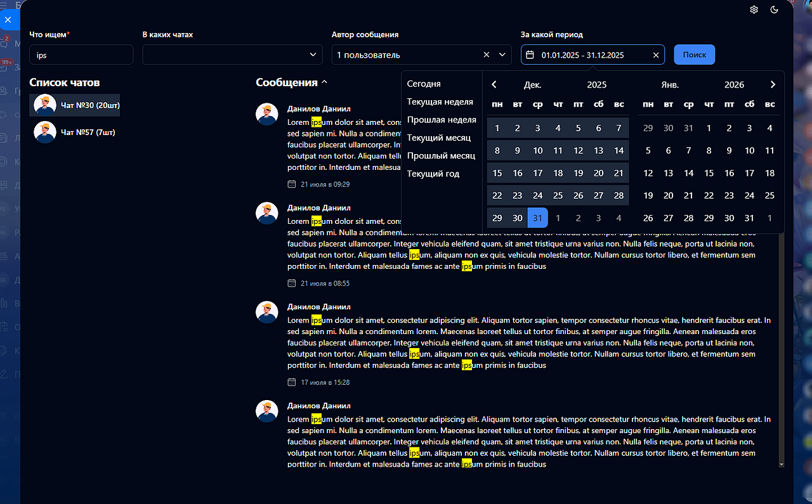
Task: Collapse the 'Сообщения' section chevron
Action: click(325, 82)
